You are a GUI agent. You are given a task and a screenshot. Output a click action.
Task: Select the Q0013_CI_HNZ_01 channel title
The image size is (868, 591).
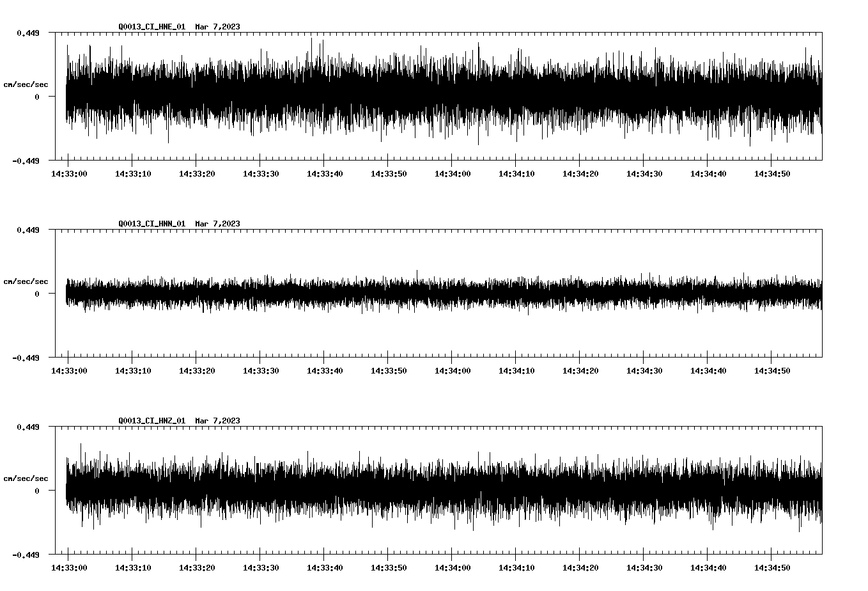(153, 421)
